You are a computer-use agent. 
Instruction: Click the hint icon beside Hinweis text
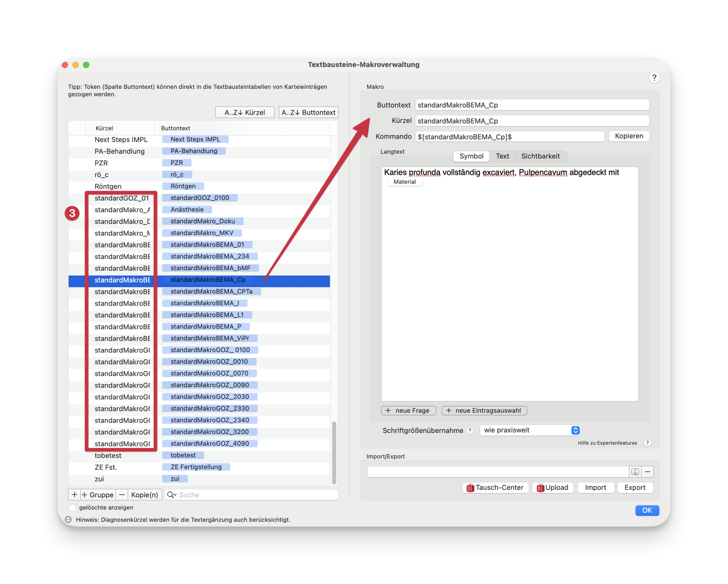coord(68,520)
